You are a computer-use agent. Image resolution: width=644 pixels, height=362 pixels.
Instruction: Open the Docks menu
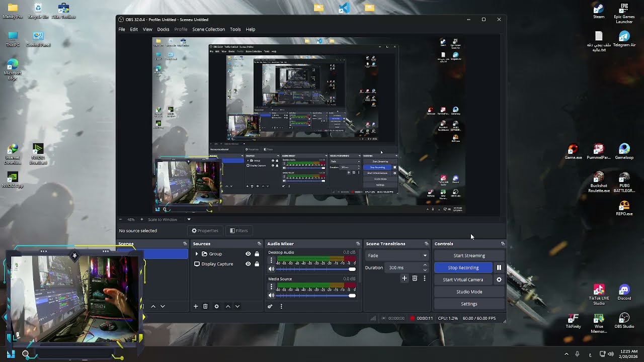[x=163, y=29]
